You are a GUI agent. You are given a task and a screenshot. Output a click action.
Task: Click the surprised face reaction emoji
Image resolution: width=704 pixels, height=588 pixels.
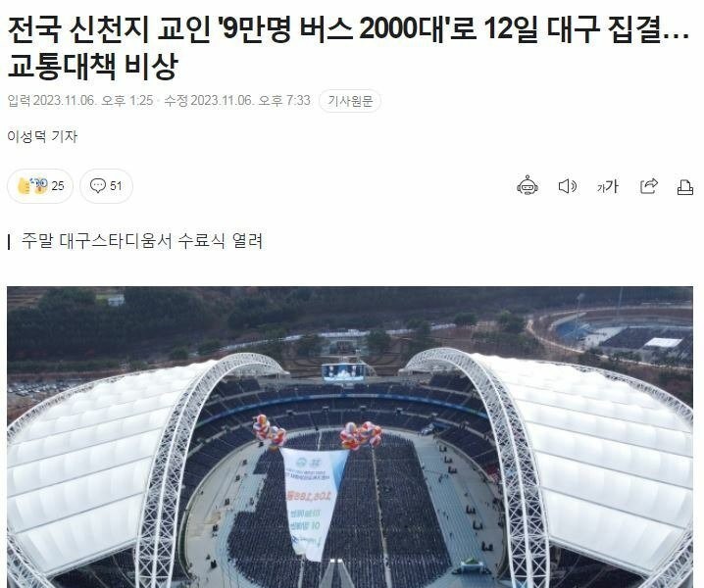[x=39, y=185]
